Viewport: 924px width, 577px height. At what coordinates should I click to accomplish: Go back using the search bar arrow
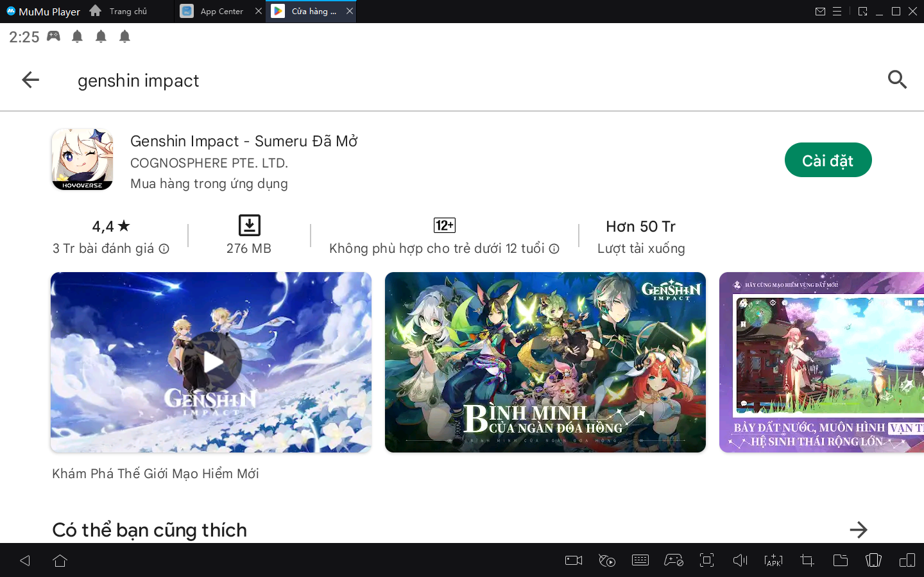(30, 80)
